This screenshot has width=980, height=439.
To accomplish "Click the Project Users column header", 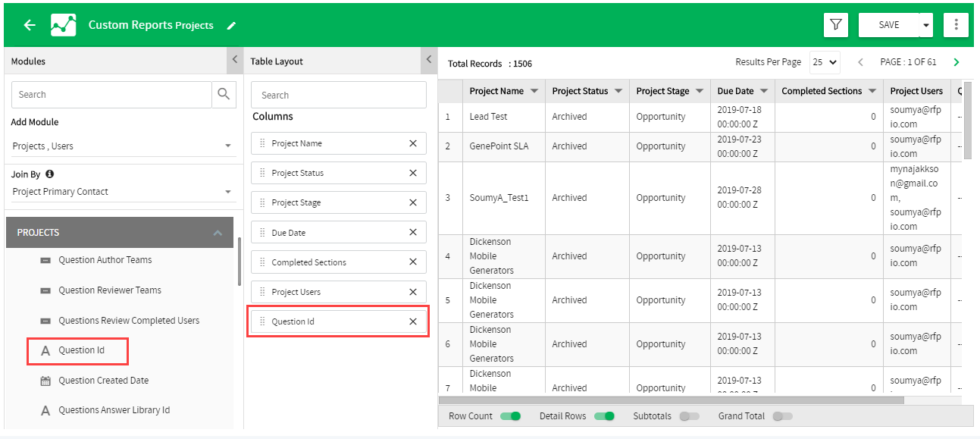I will [916, 91].
